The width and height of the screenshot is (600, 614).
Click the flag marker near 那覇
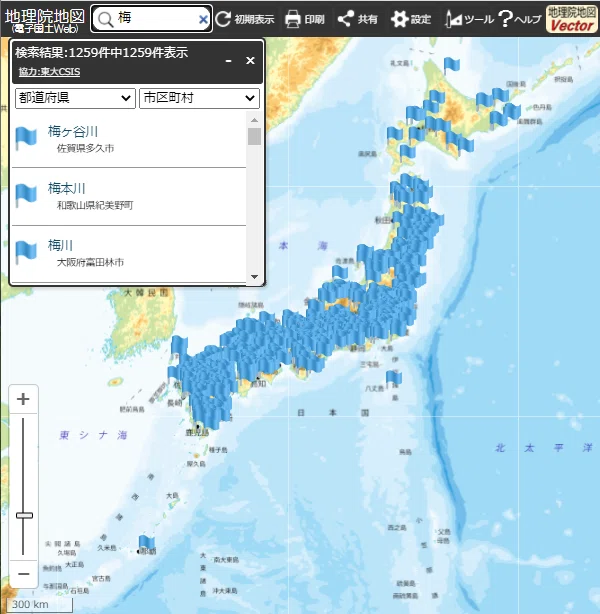(146, 544)
